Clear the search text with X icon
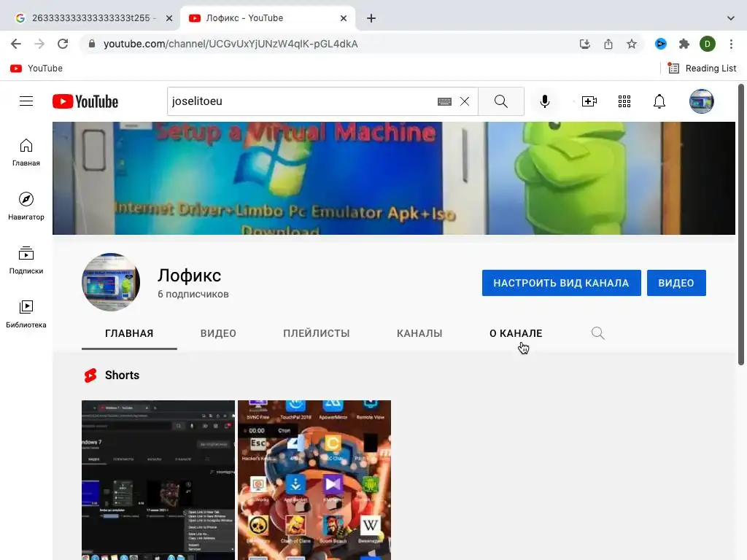This screenshot has height=560, width=747. click(x=465, y=101)
